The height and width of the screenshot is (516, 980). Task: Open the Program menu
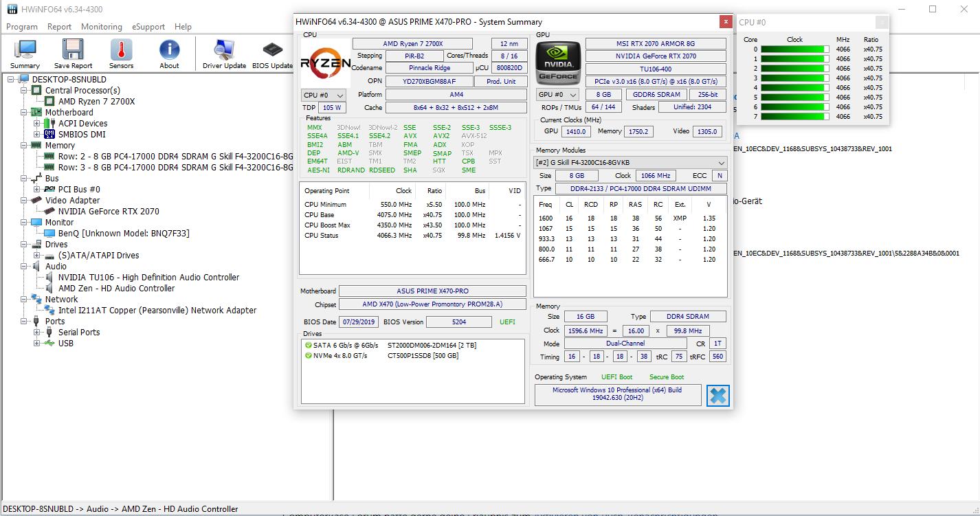click(22, 27)
